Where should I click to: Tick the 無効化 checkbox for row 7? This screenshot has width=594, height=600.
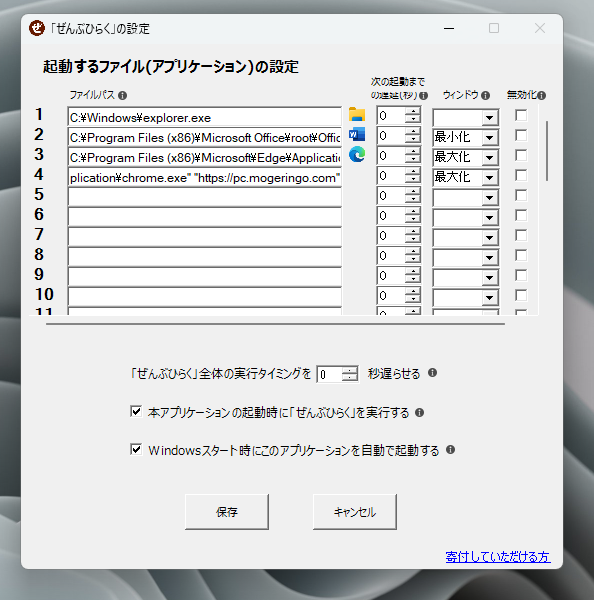point(521,235)
